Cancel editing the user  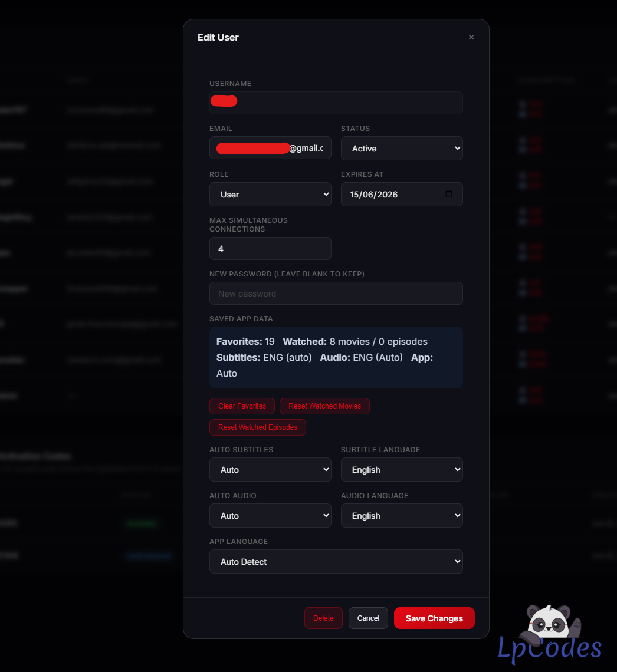point(368,618)
